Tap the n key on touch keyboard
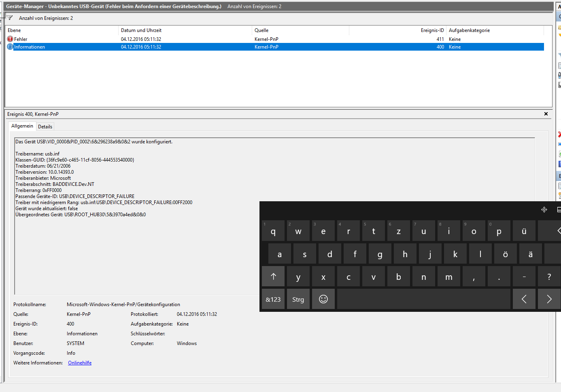This screenshot has width=561, height=392. coord(424,277)
